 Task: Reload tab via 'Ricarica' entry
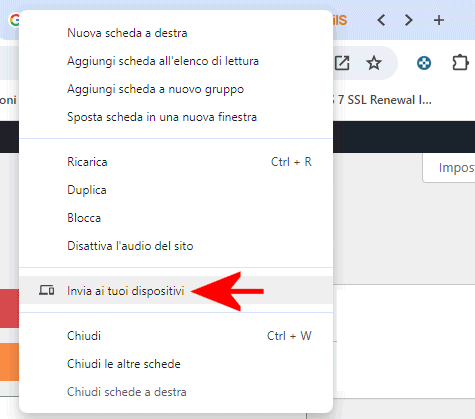coord(176,162)
